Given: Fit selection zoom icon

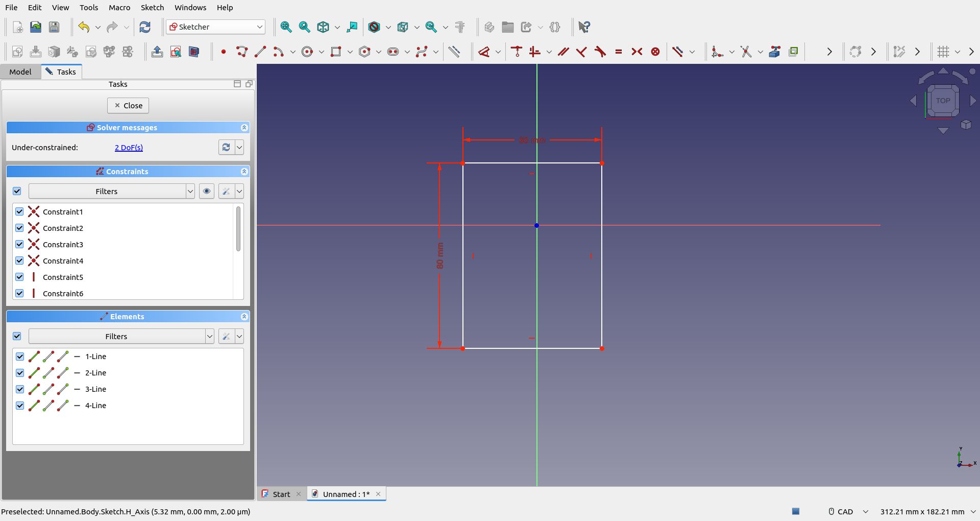Looking at the screenshot, I should click(x=304, y=27).
